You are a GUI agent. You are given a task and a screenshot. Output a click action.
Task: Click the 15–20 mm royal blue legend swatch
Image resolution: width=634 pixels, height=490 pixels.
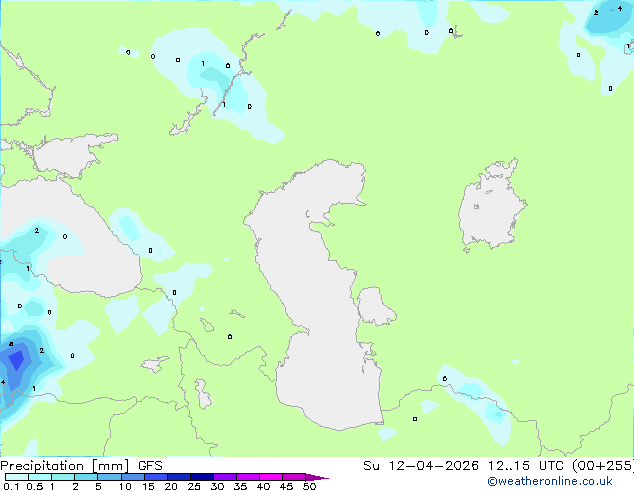155,477
